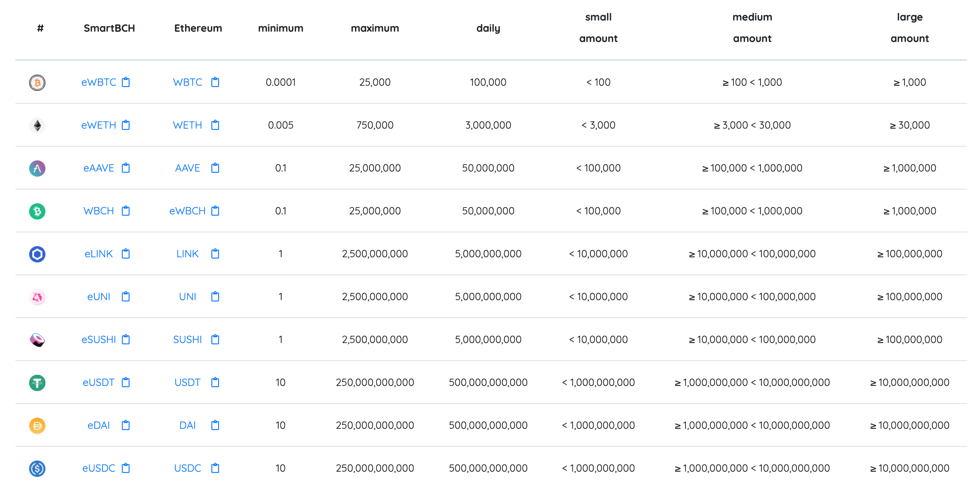Viewport: 980px width, 488px height.
Task: Open the USDC Ethereum link
Action: (187, 468)
